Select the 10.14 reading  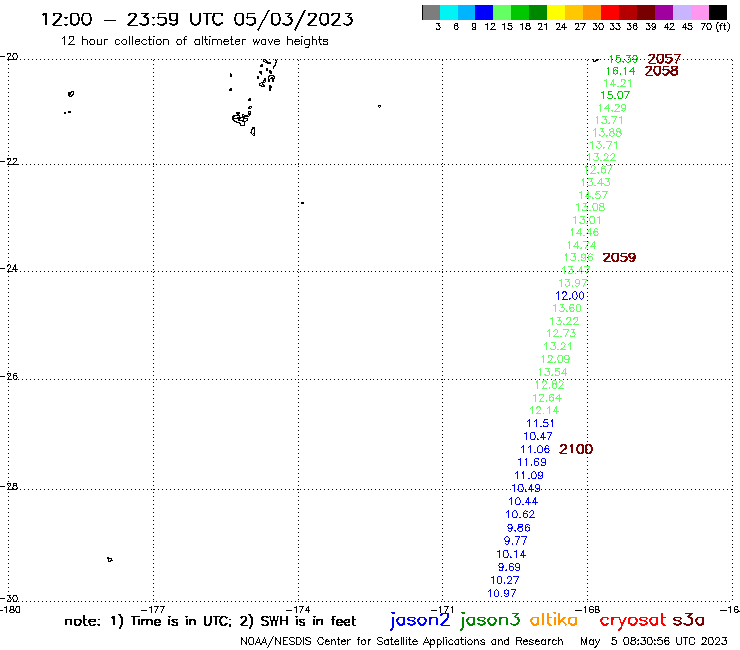511,554
